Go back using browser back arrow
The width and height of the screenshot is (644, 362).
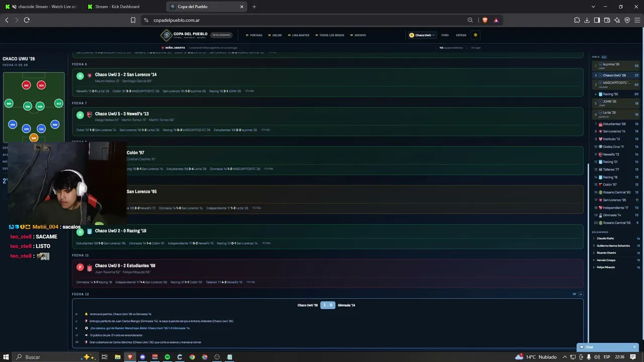[x=7, y=20]
